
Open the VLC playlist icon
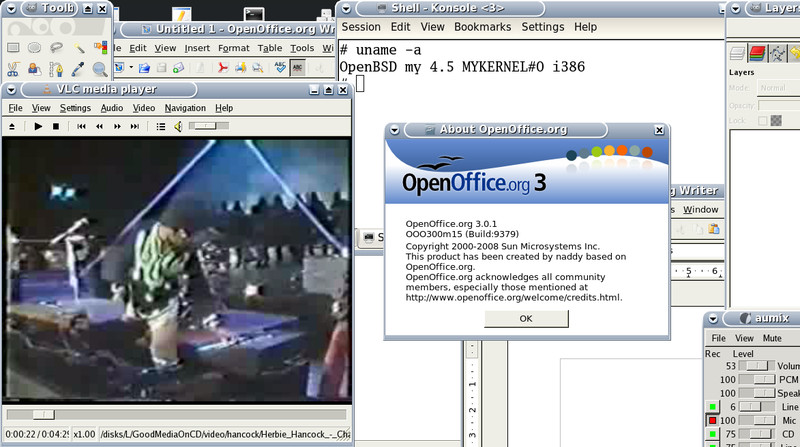161,127
